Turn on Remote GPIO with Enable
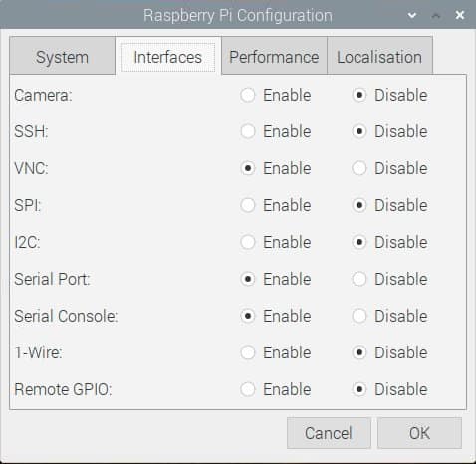The width and height of the screenshot is (476, 464). pos(248,389)
